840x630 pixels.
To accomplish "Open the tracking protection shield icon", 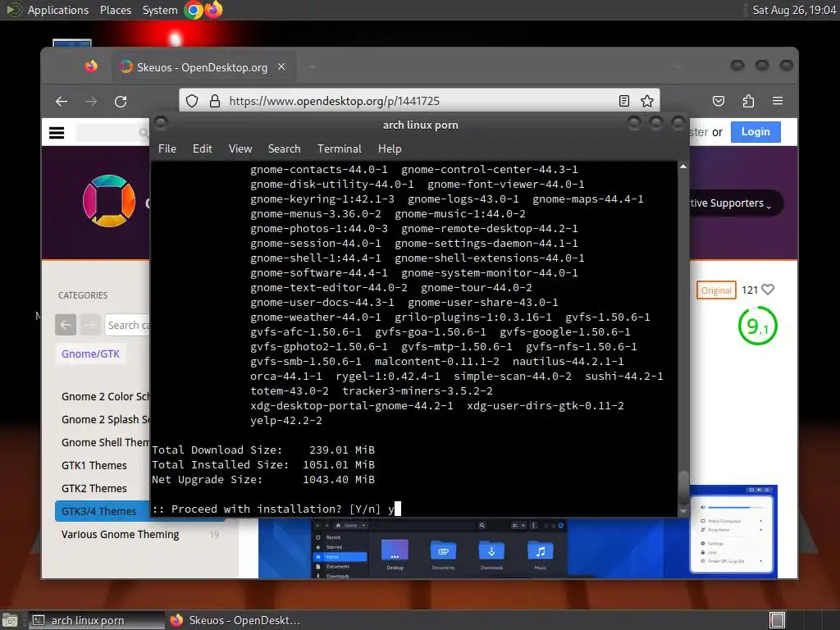I will [x=192, y=101].
